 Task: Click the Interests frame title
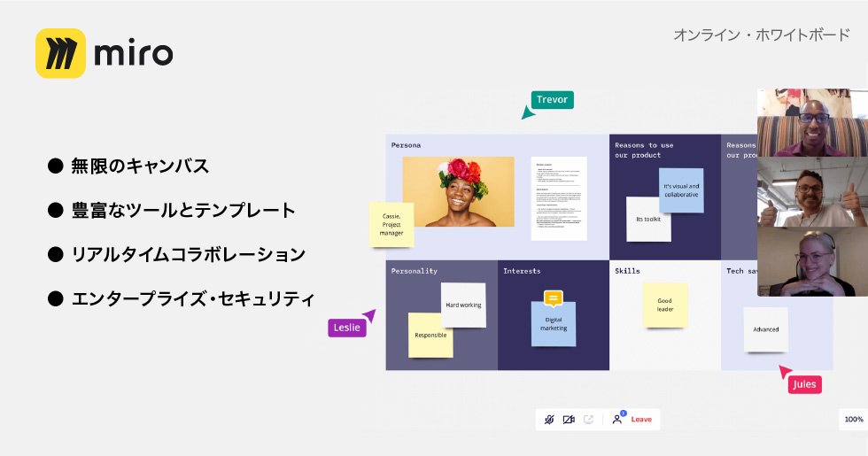point(522,271)
